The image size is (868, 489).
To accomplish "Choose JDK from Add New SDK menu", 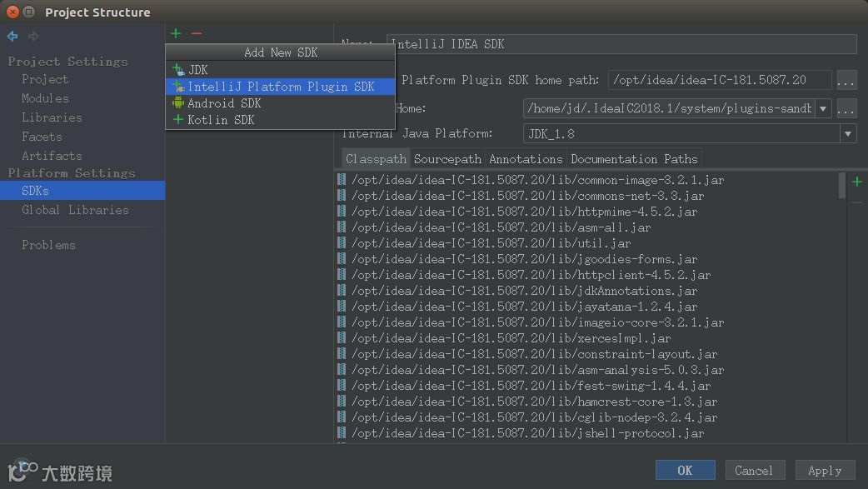I will [280, 70].
